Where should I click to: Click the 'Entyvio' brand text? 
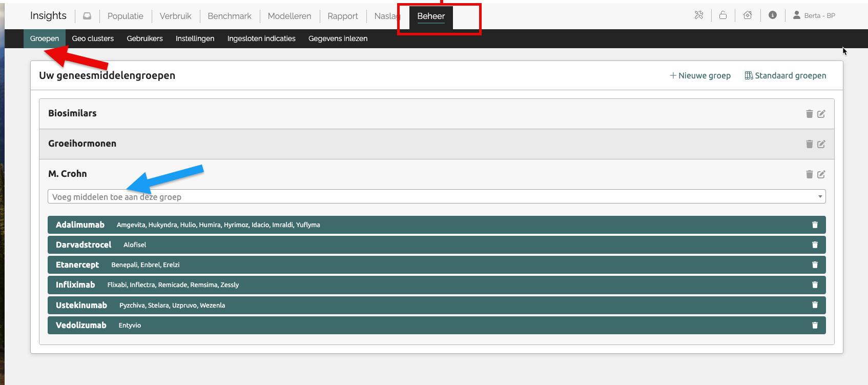(130, 325)
